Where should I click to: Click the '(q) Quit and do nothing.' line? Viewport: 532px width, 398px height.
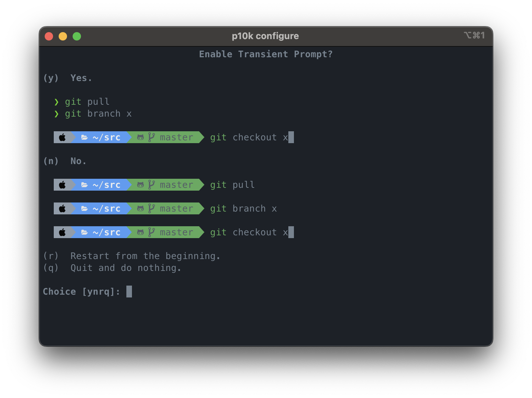112,268
